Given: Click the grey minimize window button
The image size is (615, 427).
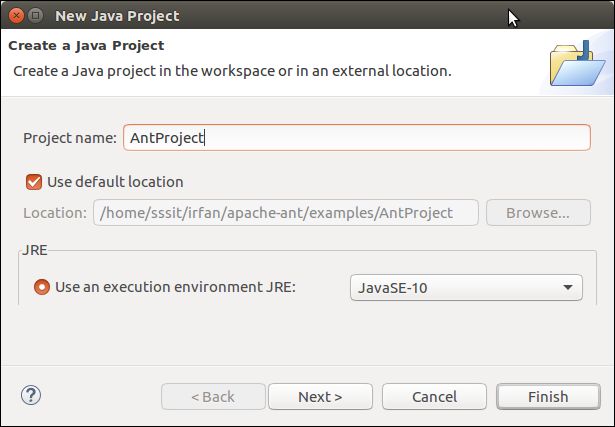Looking at the screenshot, I should (x=36, y=16).
